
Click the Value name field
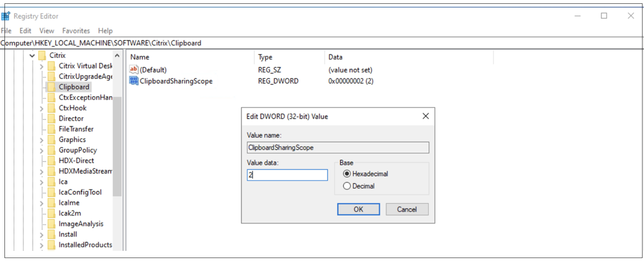coord(338,148)
